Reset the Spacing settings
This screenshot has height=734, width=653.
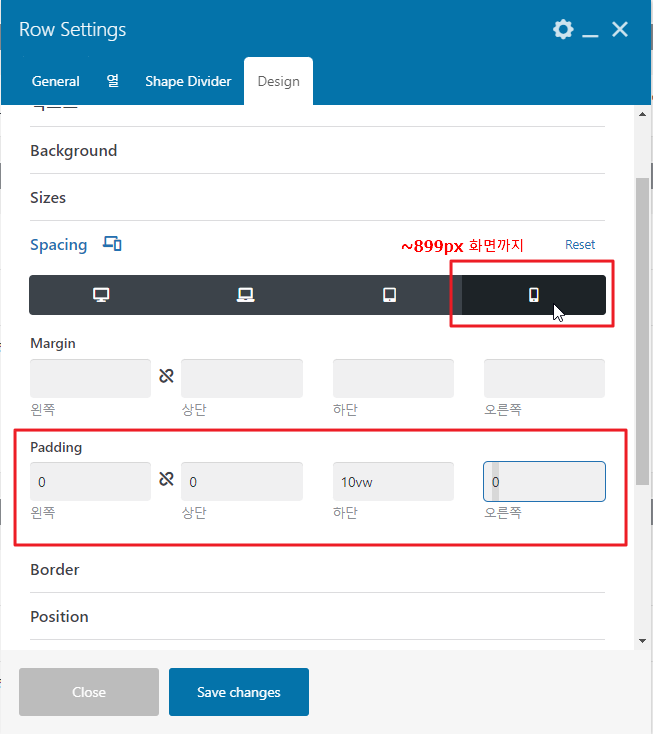580,244
